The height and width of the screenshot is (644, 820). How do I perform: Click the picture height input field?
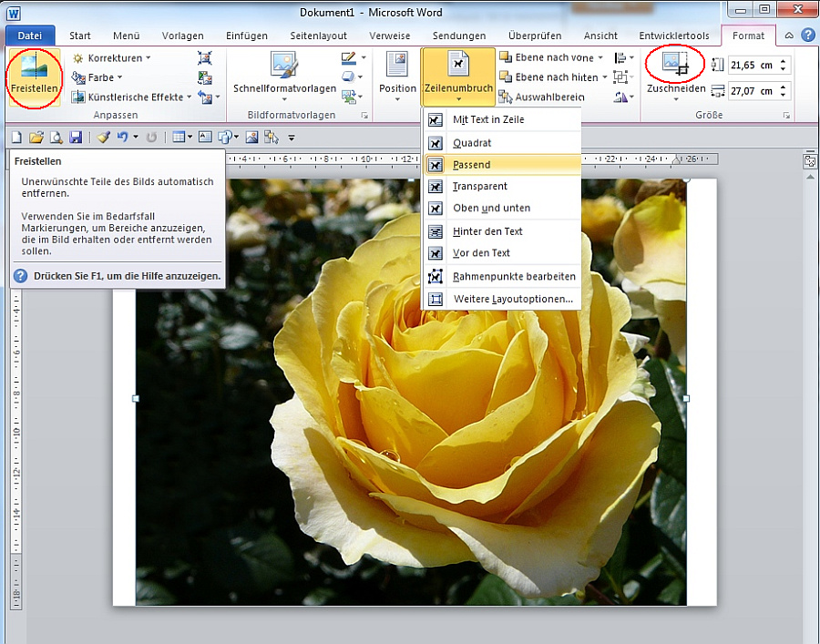(x=751, y=66)
